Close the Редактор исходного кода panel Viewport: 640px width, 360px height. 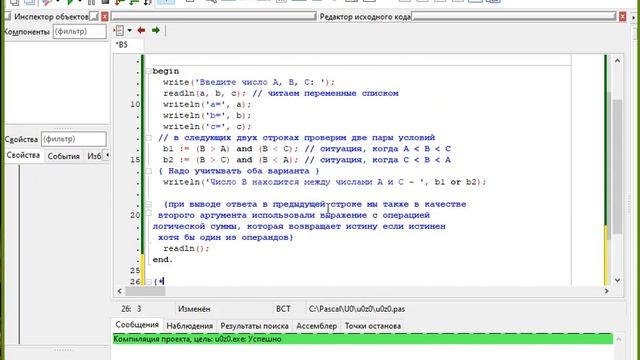coord(622,17)
